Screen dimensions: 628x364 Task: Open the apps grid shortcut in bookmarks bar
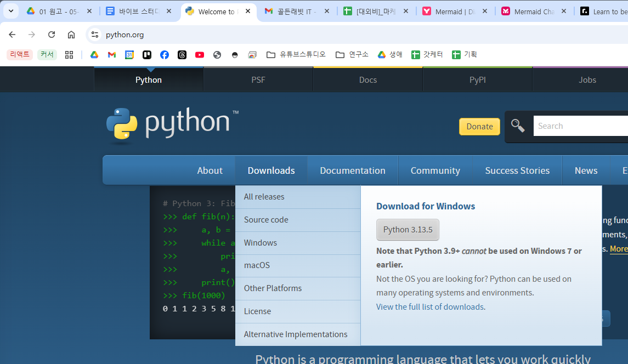[x=69, y=55]
